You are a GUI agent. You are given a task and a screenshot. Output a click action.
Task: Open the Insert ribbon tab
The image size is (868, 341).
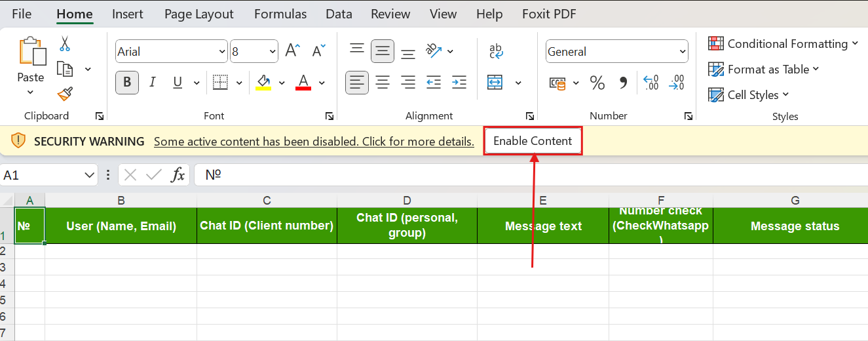[128, 14]
